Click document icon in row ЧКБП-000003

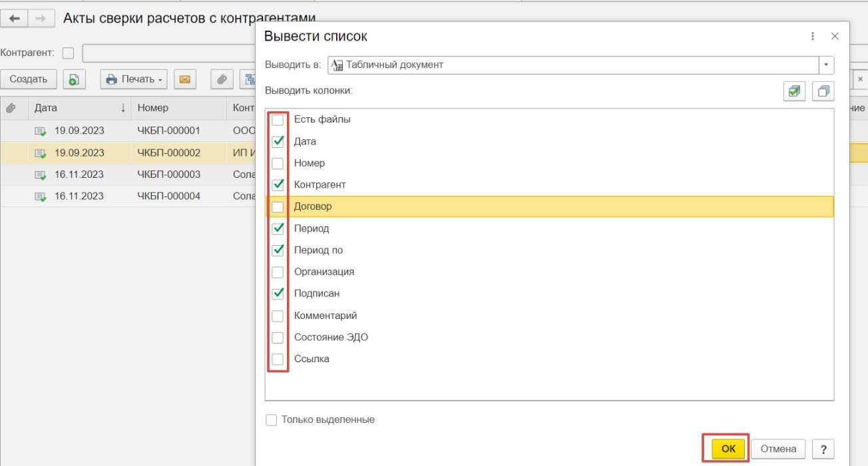click(x=41, y=175)
